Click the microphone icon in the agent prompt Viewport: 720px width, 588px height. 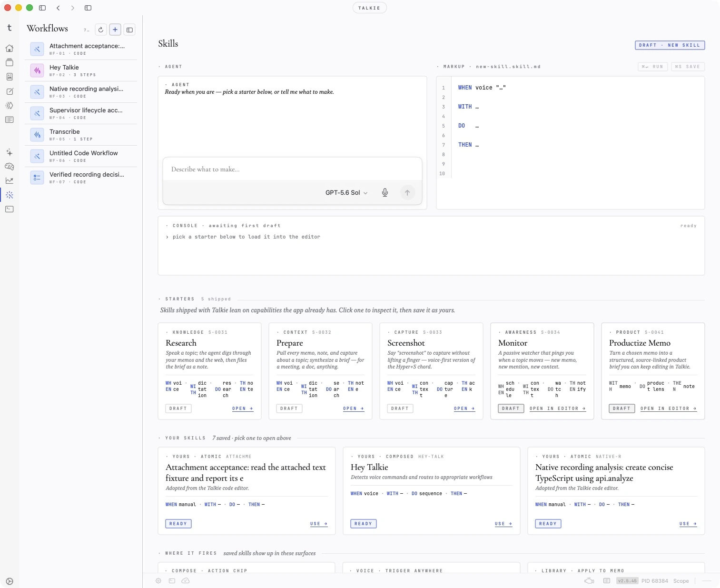click(x=385, y=192)
